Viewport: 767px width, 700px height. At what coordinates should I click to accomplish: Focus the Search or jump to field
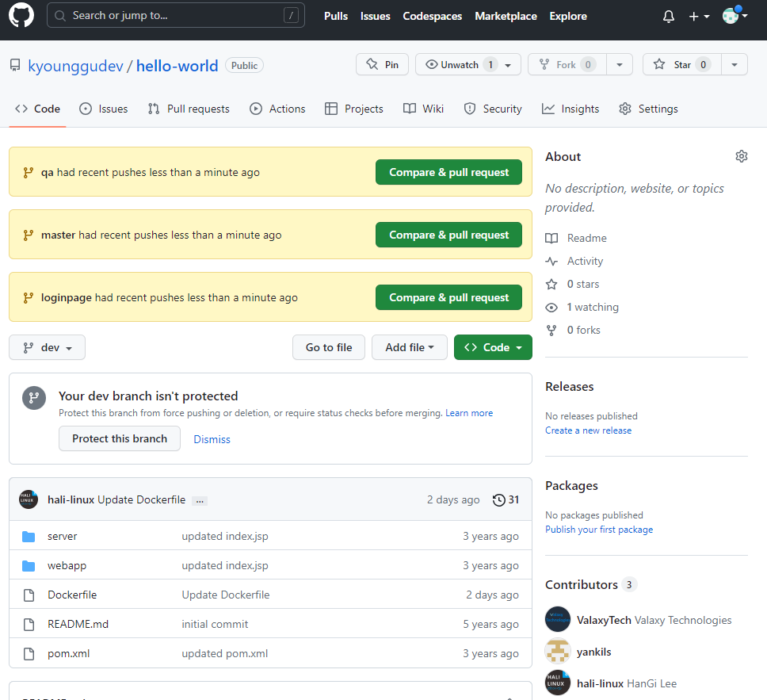pyautogui.click(x=176, y=16)
